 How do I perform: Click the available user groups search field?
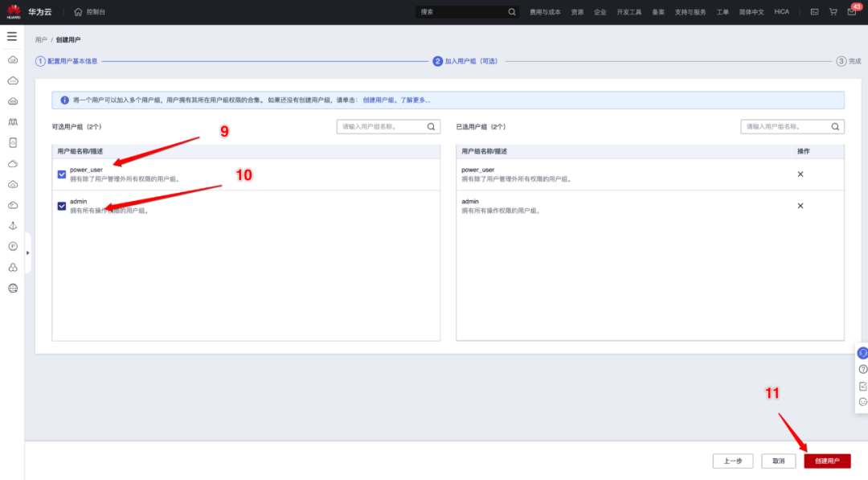click(x=382, y=126)
